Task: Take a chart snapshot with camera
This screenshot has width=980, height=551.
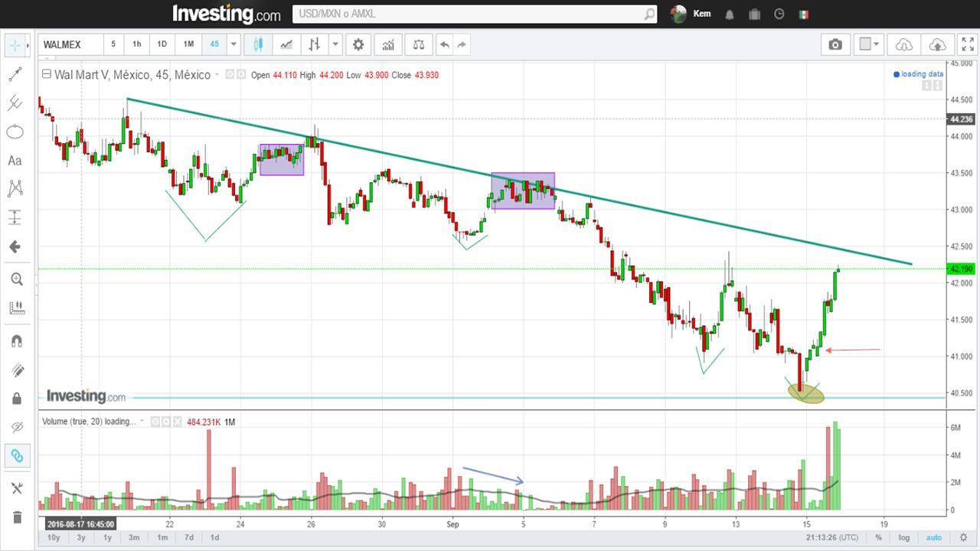Action: coord(835,44)
